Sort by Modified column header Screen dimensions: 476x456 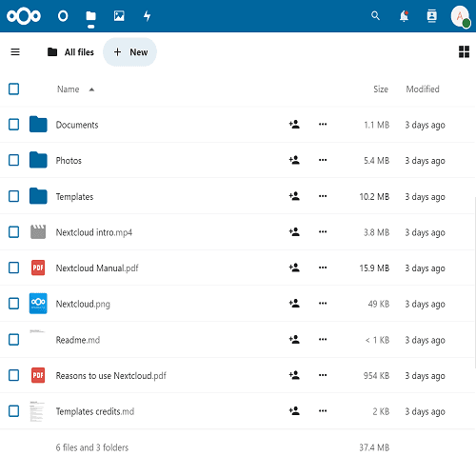pos(423,89)
